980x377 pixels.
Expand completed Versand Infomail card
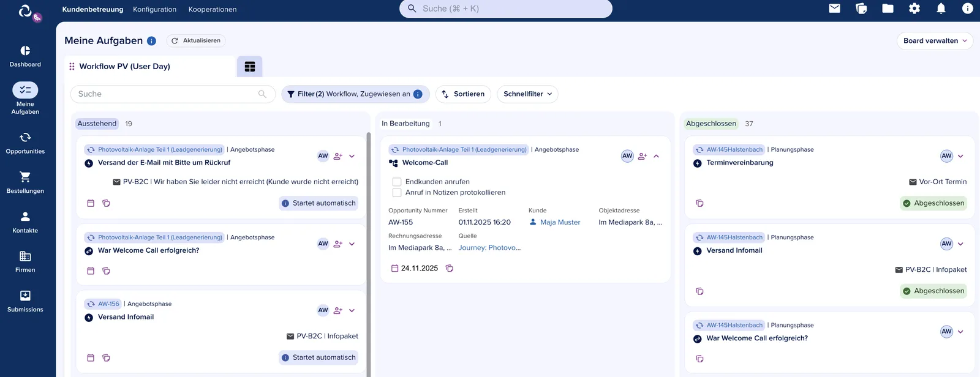pos(960,244)
